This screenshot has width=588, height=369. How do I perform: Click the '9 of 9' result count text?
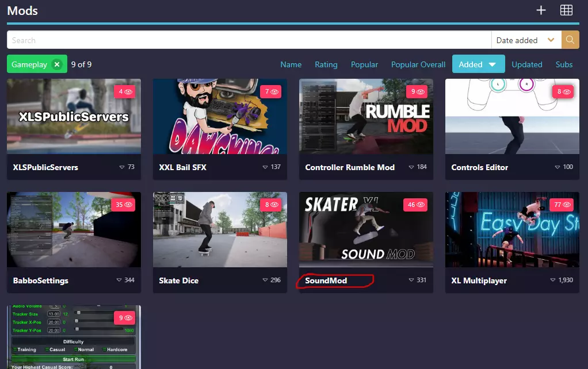click(81, 64)
